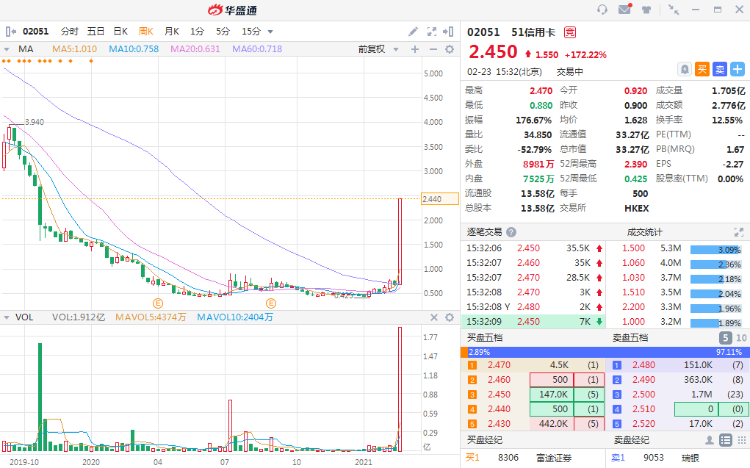Viewport: 750px width, 468px height.
Task: Open VOL indicator settings gear
Action: click(x=450, y=317)
